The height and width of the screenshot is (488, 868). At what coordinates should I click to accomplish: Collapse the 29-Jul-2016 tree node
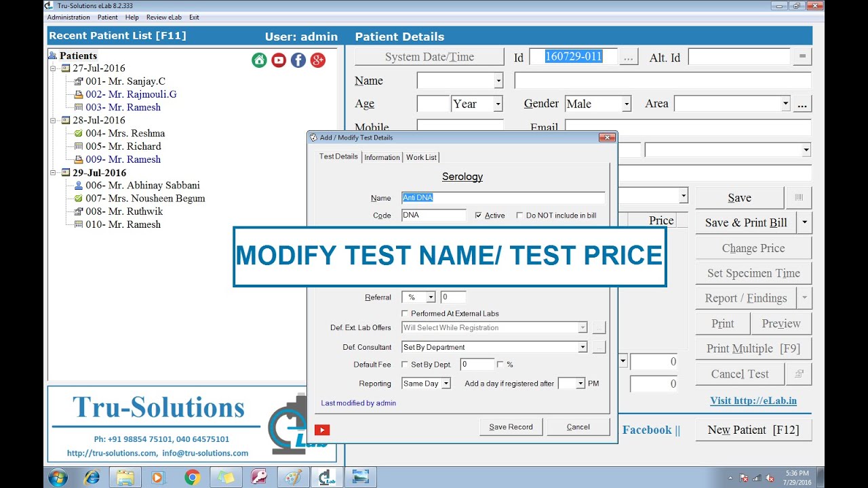53,173
